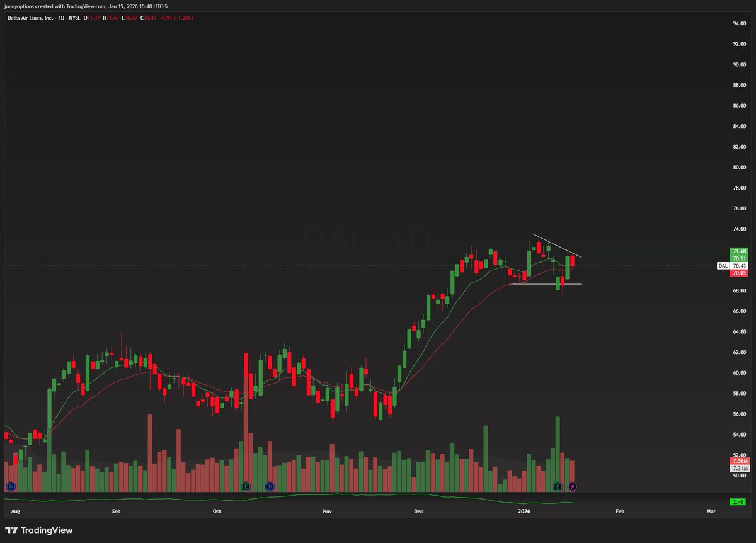This screenshot has width=756, height=543.
Task: Click the Delta Air Lines, Inc. symbol title
Action: coord(29,18)
